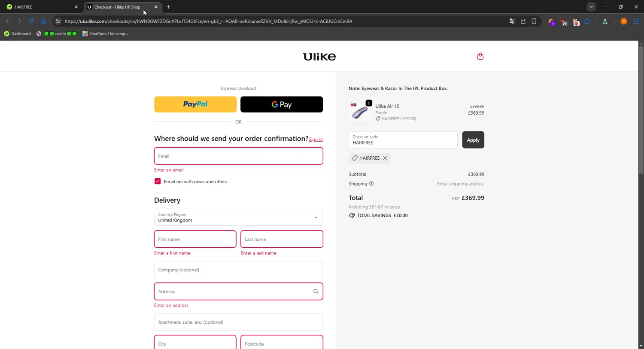Click the share page icon

tap(523, 21)
